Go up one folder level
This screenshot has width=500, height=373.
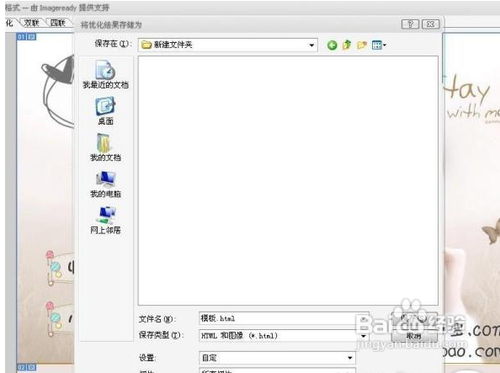point(347,45)
